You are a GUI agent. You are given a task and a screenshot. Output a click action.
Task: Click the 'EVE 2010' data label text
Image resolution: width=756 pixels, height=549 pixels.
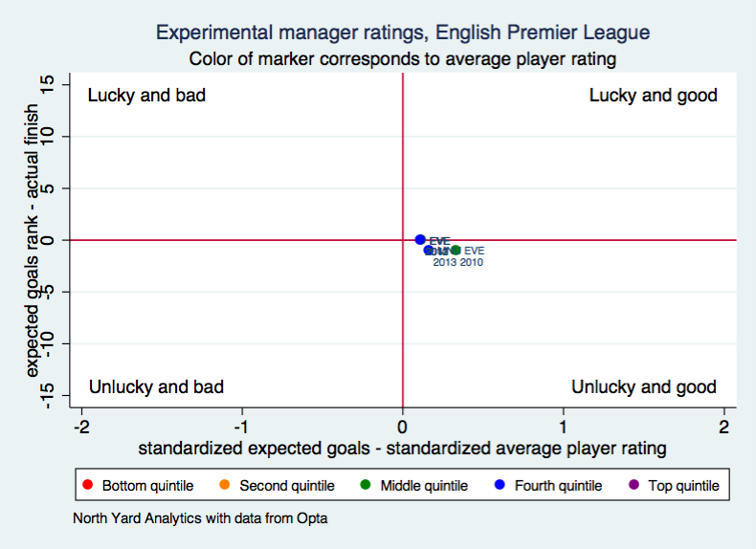[473, 256]
